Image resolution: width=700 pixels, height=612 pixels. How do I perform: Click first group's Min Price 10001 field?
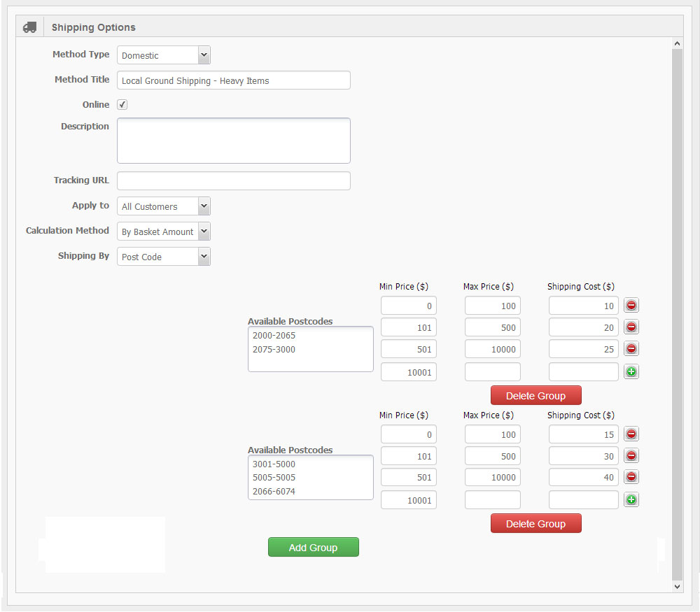tap(409, 371)
